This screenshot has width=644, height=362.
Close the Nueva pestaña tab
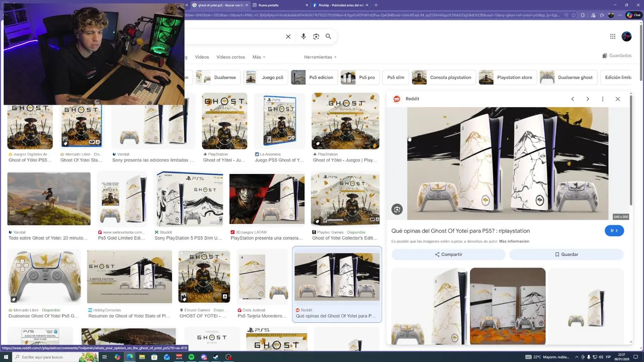click(x=306, y=5)
